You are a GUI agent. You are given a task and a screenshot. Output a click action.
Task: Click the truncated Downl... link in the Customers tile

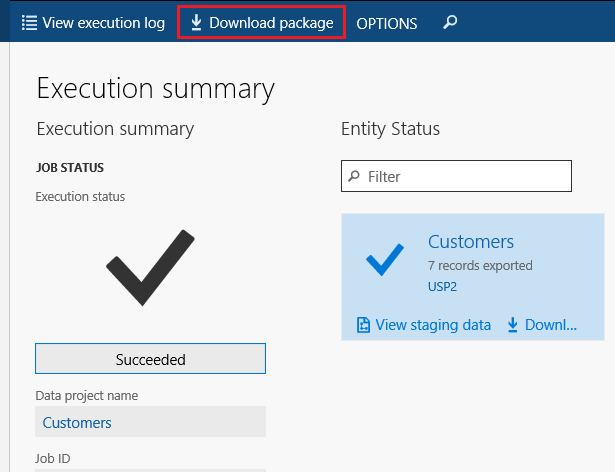click(x=551, y=324)
